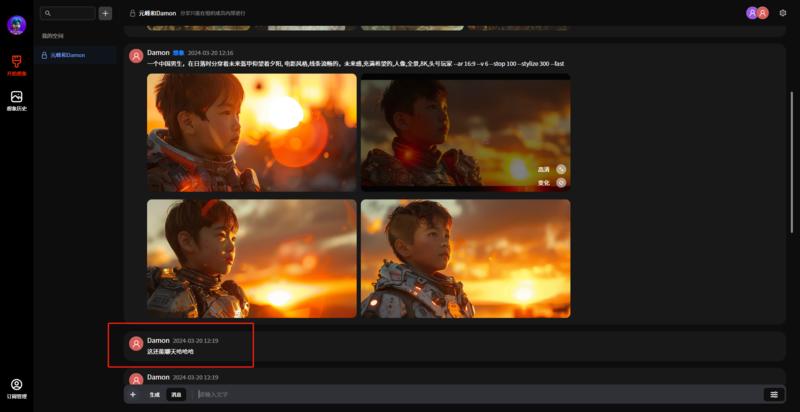Open settings via the top-right gear icon
The height and width of the screenshot is (412, 800).
(782, 13)
